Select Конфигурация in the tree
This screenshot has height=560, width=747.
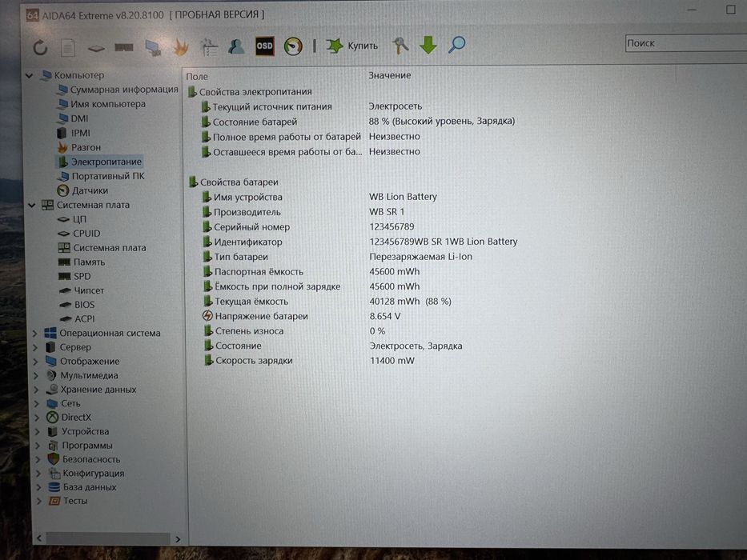[x=86, y=474]
